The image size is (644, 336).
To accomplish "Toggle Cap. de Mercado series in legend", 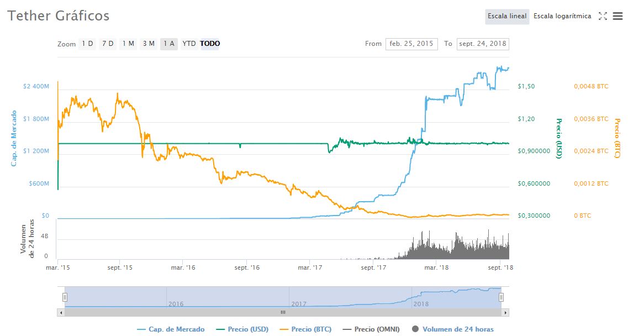I will (x=171, y=329).
